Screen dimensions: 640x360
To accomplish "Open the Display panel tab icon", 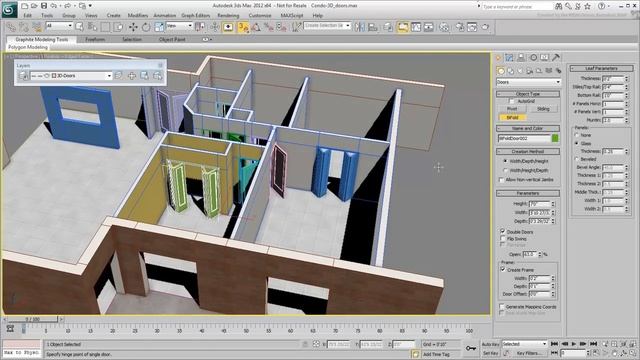I will (544, 58).
